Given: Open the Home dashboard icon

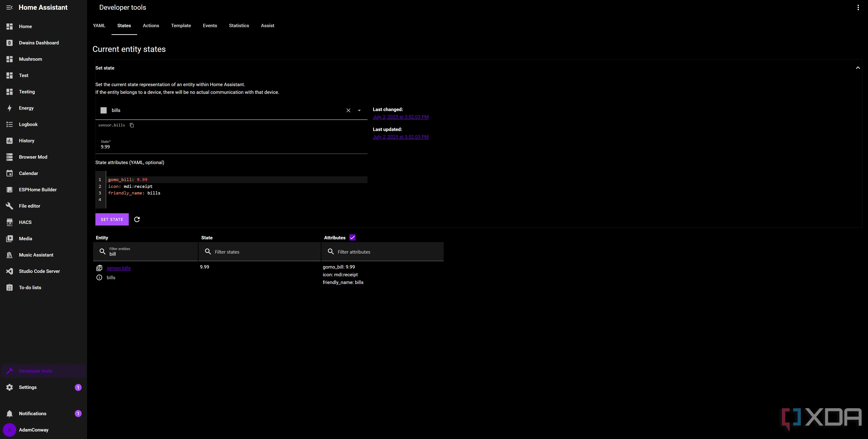Looking at the screenshot, I should [10, 26].
